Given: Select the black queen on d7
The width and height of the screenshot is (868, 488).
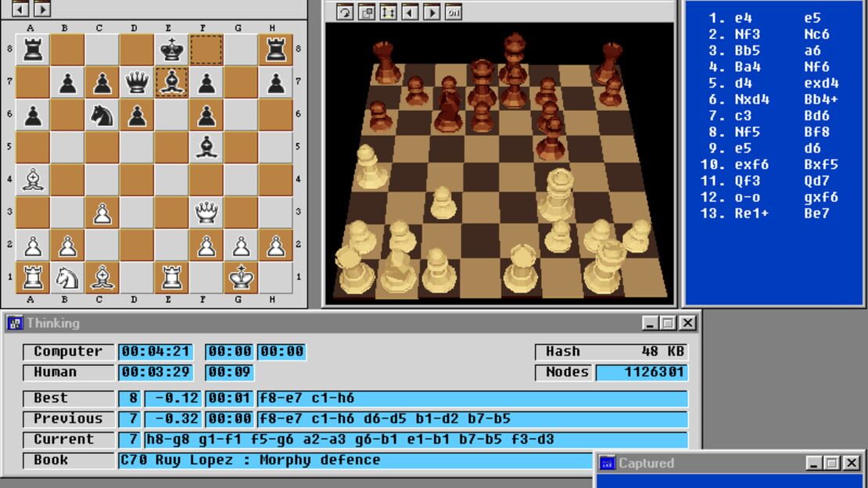Looking at the screenshot, I should [x=137, y=83].
